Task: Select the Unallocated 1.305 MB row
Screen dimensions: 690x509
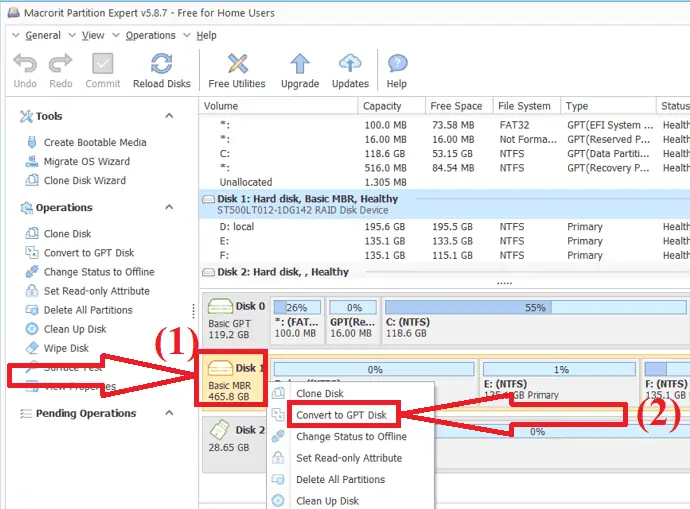Action: click(444, 182)
